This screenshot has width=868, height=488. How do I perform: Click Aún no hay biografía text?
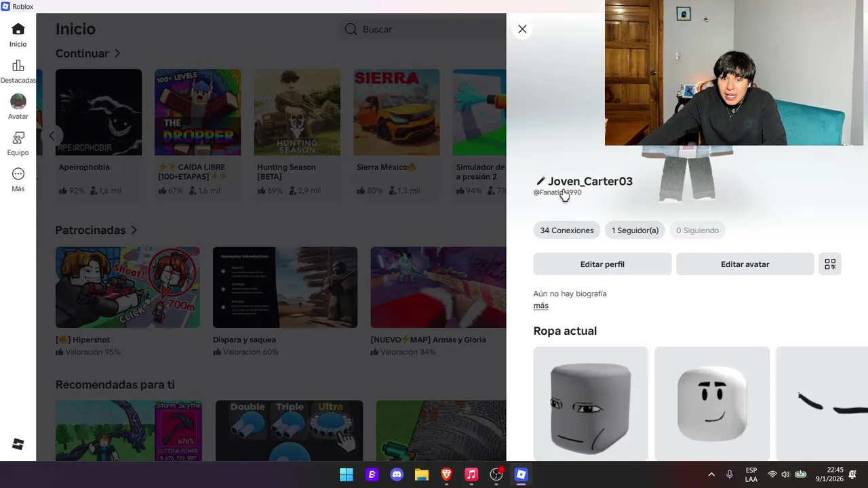click(x=570, y=293)
